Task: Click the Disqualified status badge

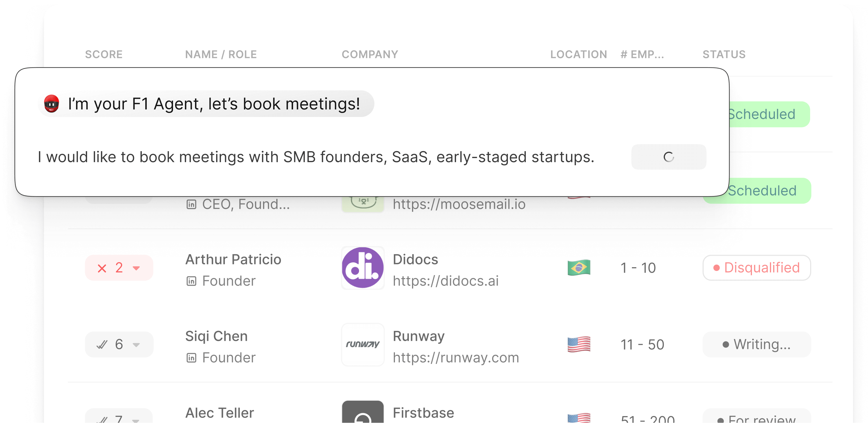Action: [x=757, y=268]
